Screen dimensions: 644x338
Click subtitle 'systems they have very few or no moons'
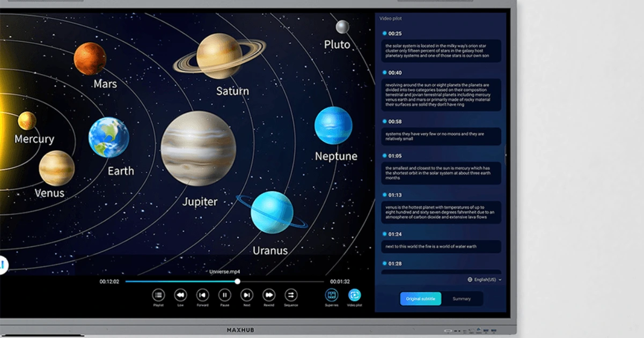click(x=441, y=136)
